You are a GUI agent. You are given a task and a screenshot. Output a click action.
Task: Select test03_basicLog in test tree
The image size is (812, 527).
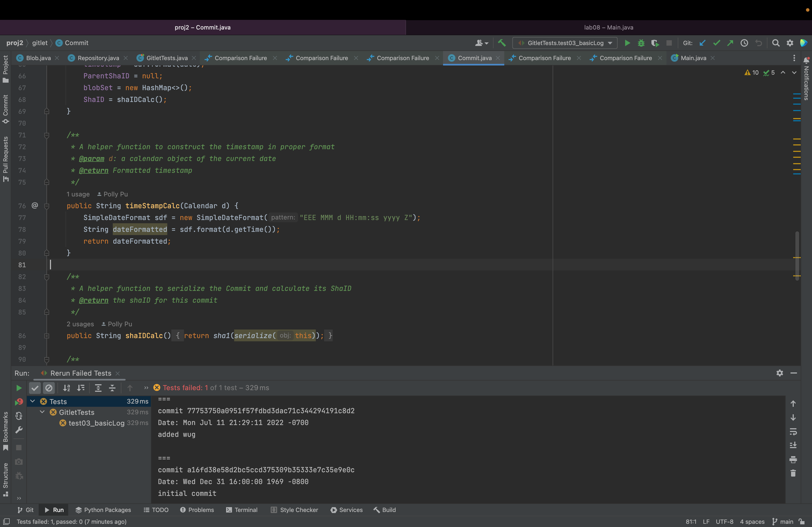pos(96,423)
